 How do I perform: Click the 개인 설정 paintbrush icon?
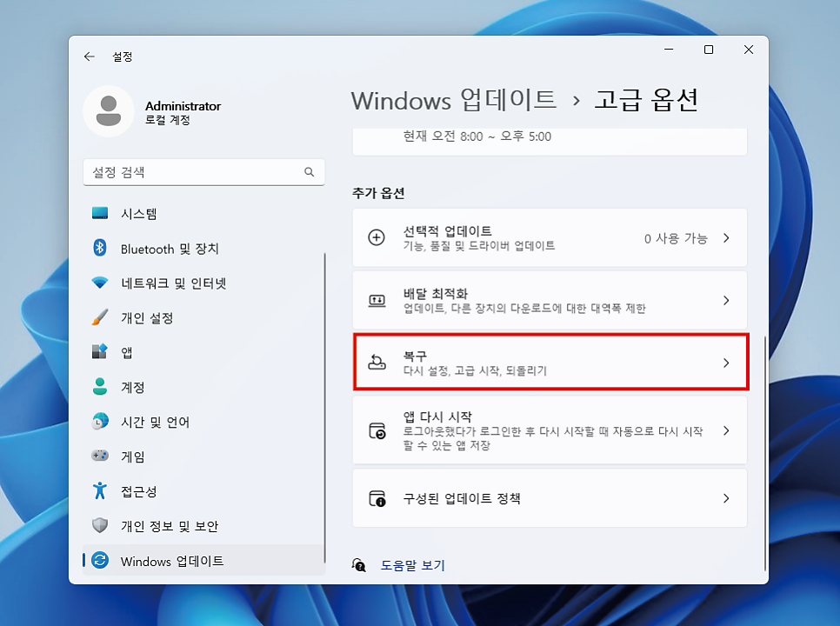coord(100,317)
